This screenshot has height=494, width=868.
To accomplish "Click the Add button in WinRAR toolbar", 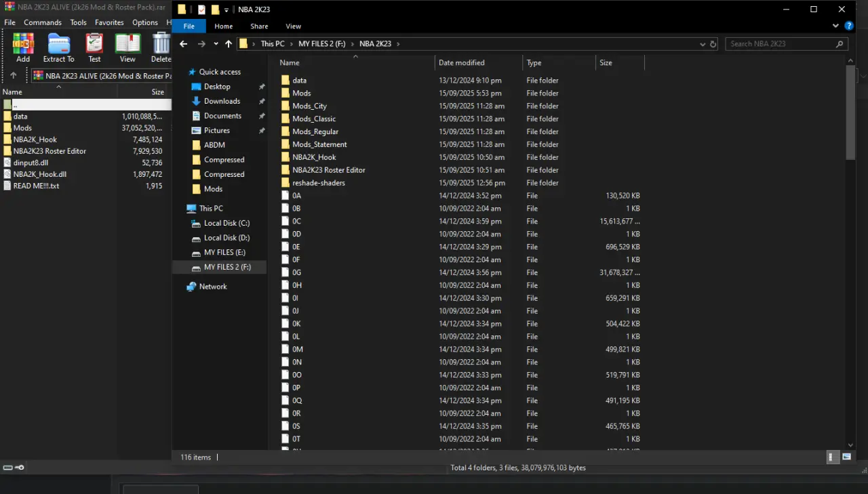I will [23, 47].
